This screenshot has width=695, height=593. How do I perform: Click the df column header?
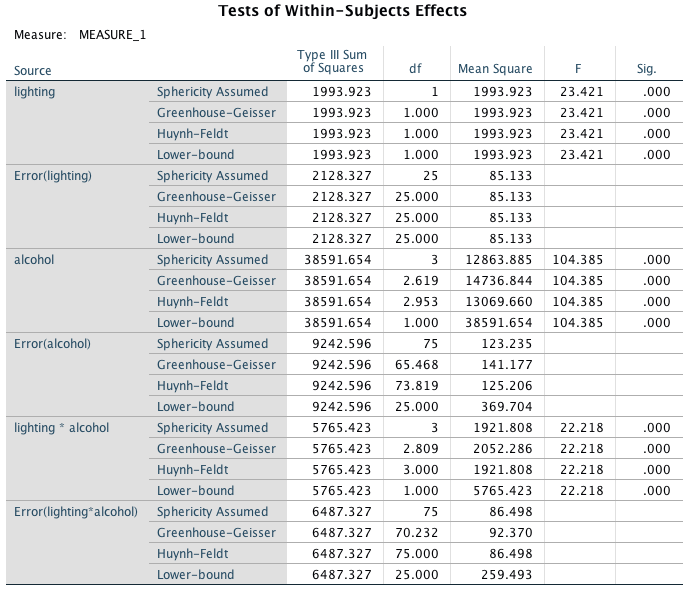(415, 69)
